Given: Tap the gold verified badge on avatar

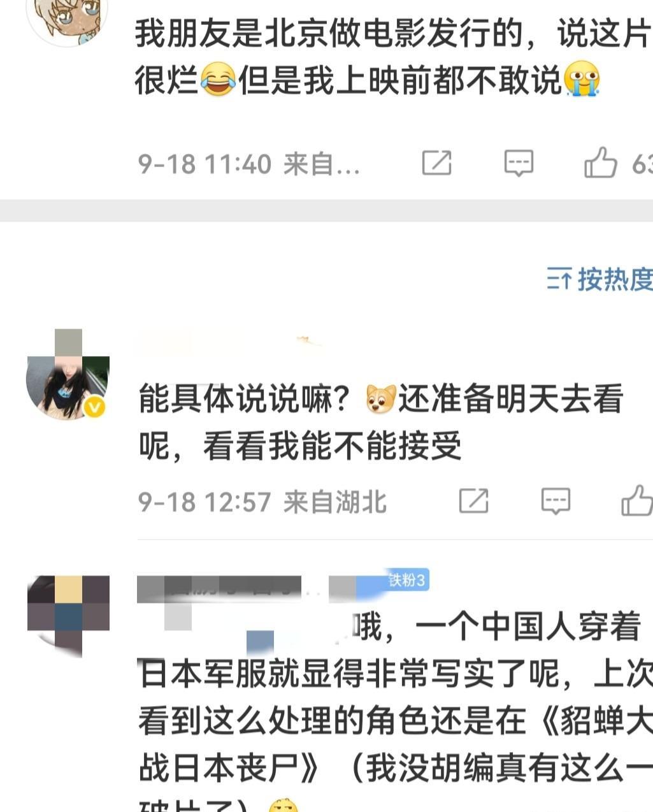Looking at the screenshot, I should tap(95, 407).
